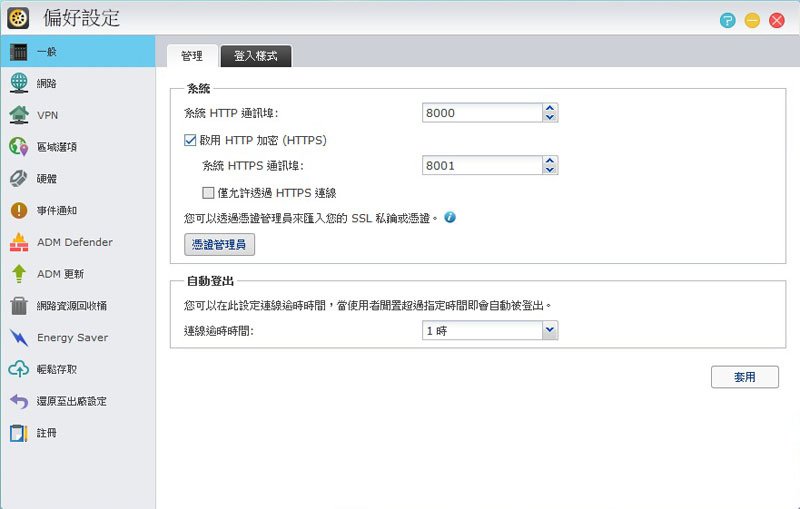Select 網路資源回收桶 in the sidebar
Screen dimensions: 800x509
point(78,306)
